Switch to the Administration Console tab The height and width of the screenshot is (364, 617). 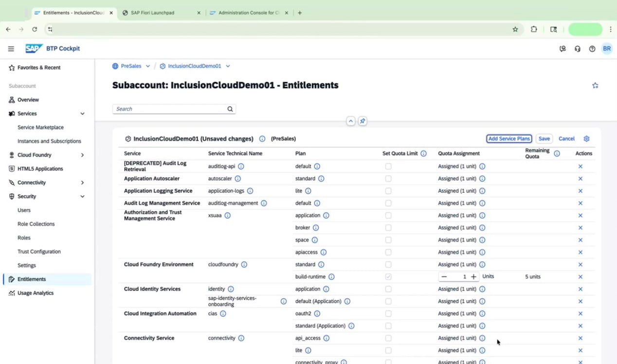point(249,13)
